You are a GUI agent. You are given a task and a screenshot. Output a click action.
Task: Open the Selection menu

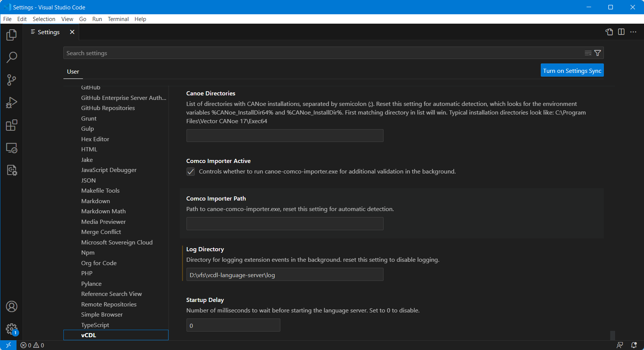coord(44,19)
